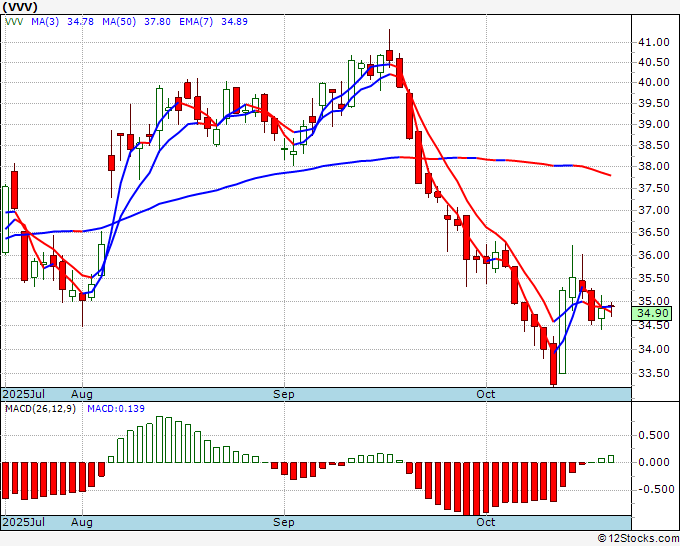Click the MA(50) legend label
The height and width of the screenshot is (546, 680).
pos(119,21)
